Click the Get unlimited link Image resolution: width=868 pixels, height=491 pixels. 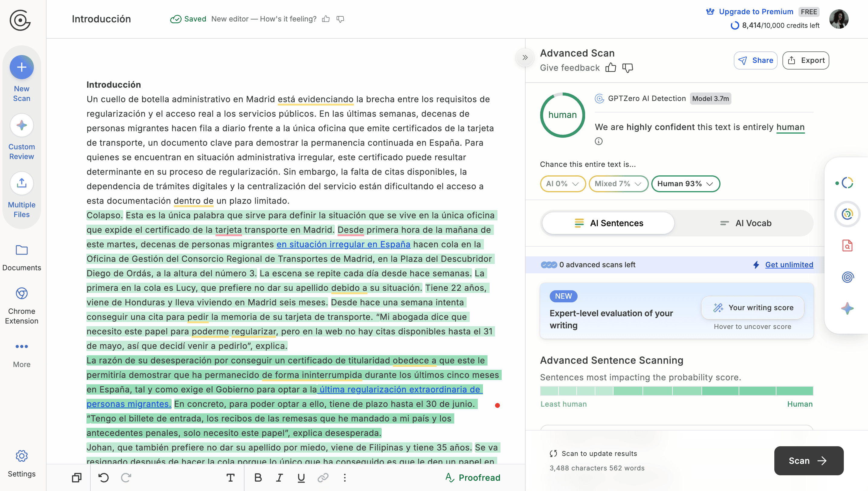coord(789,265)
